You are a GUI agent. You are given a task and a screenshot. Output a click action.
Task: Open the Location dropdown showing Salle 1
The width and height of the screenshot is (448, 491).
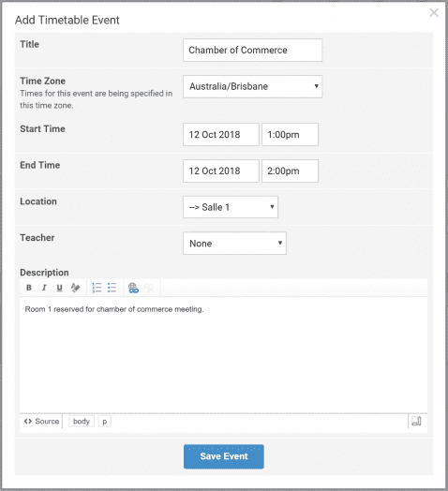click(231, 207)
